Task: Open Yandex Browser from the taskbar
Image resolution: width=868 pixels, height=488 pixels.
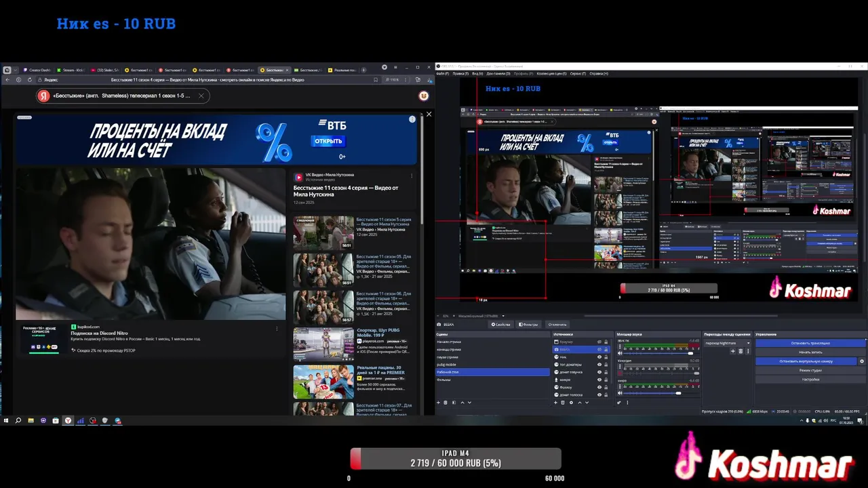Action: click(x=68, y=420)
